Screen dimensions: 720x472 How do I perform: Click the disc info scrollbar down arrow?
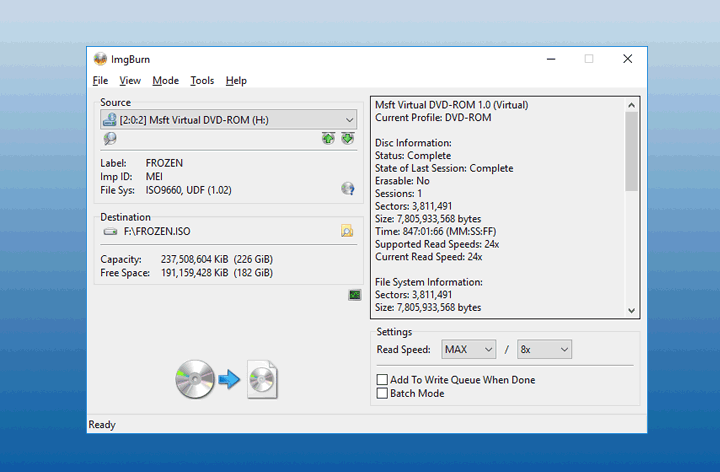pyautogui.click(x=631, y=311)
